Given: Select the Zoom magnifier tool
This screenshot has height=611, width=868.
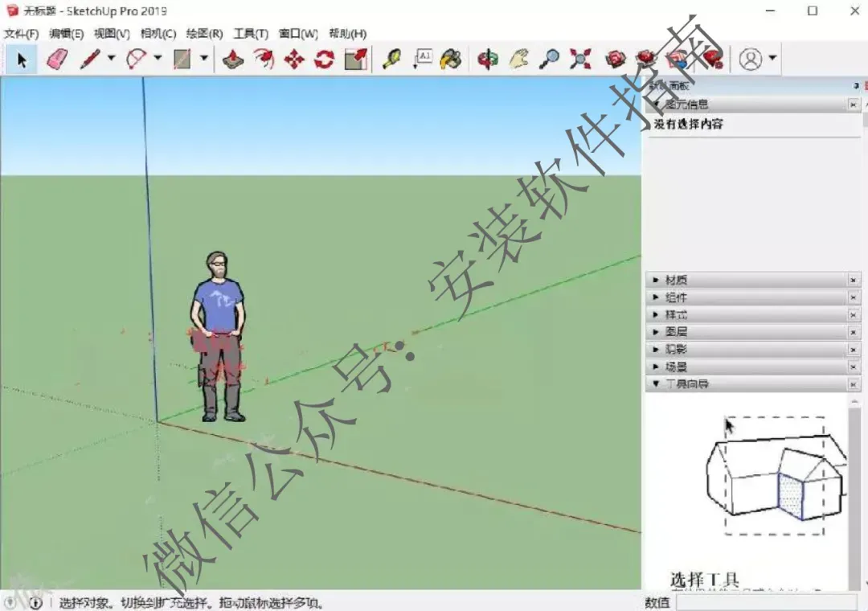Looking at the screenshot, I should 549,59.
